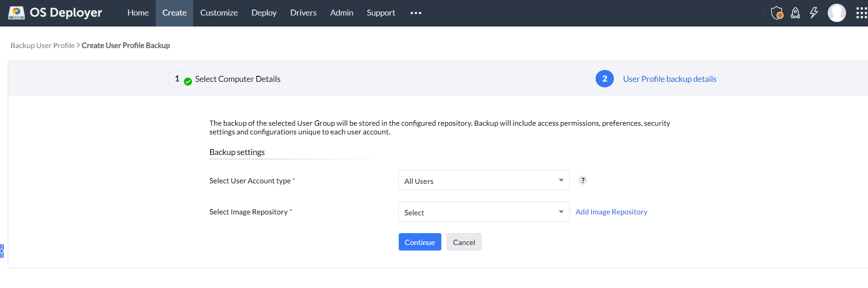Click Select Computer Details step label
This screenshot has height=288, width=868.
238,79
